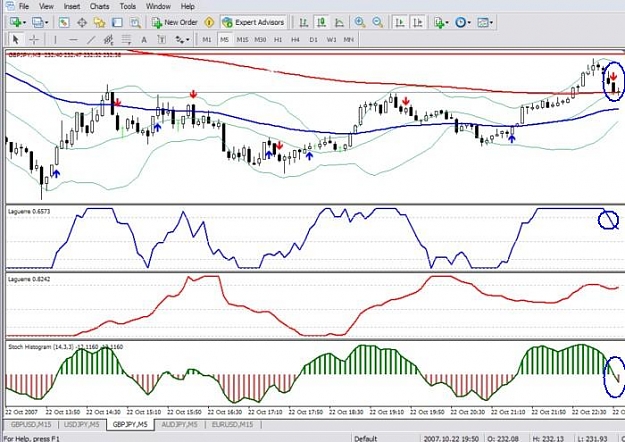Select the Text Label tool
This screenshot has width=625, height=442.
coord(161,39)
